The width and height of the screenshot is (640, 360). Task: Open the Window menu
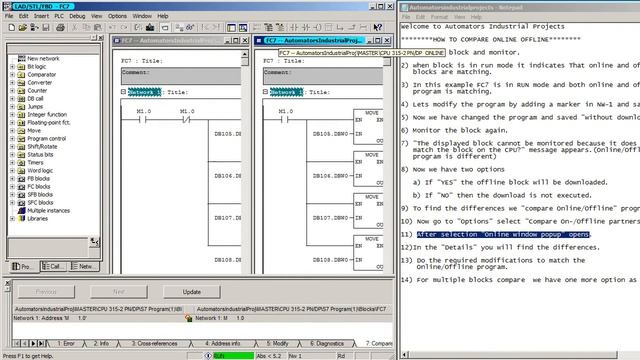click(142, 16)
